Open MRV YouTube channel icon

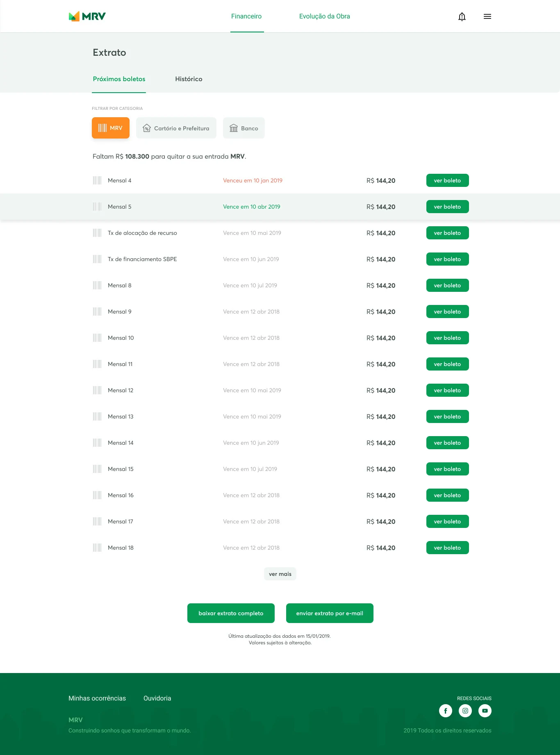485,711
